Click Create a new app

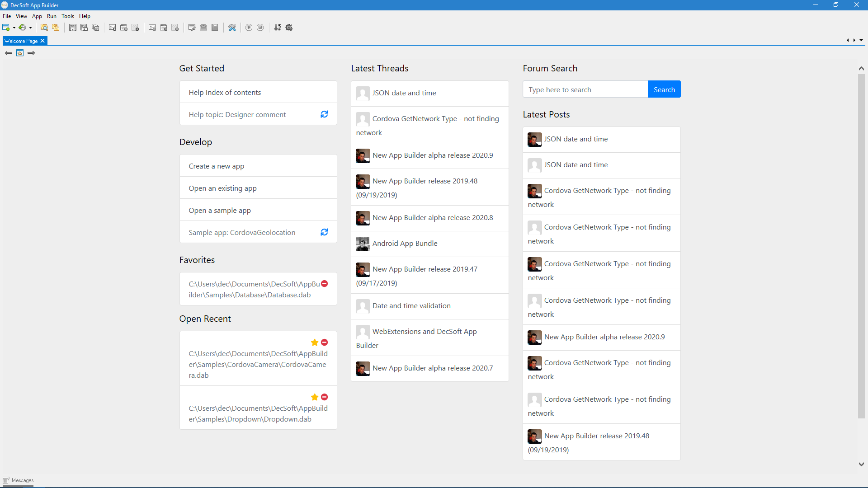pos(258,166)
